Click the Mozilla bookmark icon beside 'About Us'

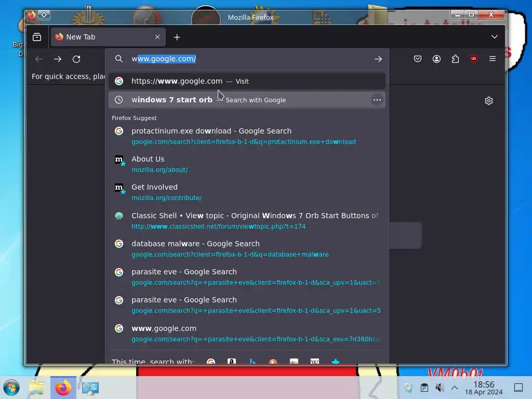tap(119, 160)
